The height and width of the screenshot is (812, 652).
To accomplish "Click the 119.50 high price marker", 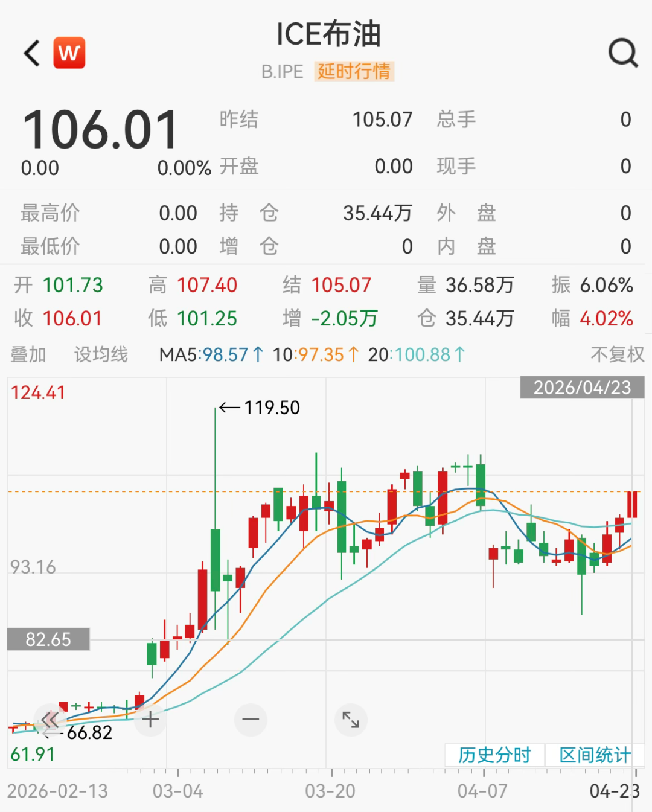I will (271, 408).
